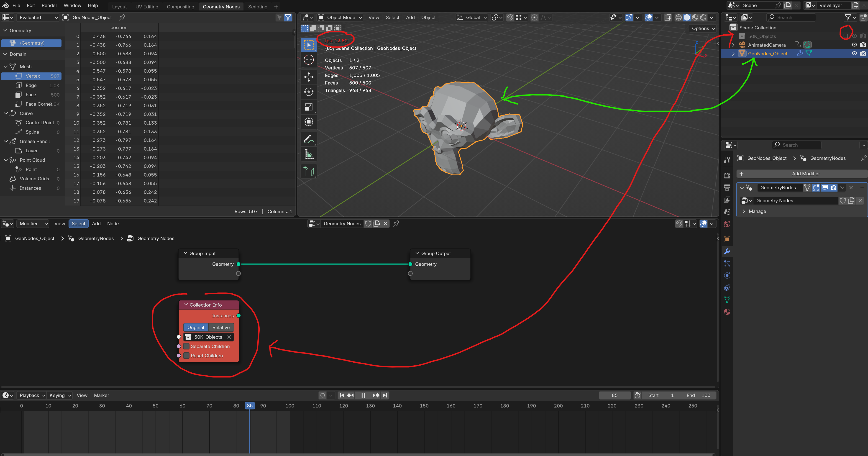868x456 pixels.
Task: Collapse the Collection Info node
Action: [x=185, y=305]
